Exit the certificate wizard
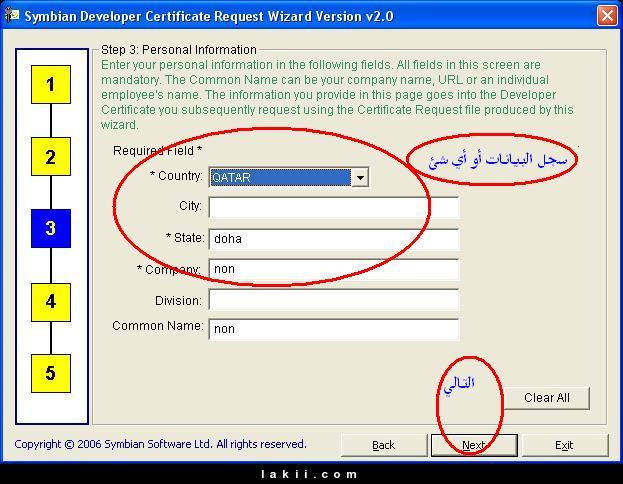623x484 pixels. click(564, 445)
